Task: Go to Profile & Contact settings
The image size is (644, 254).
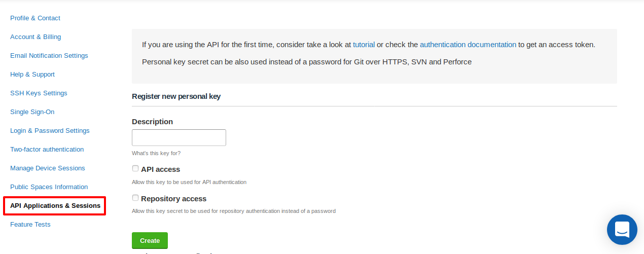Action: click(35, 18)
